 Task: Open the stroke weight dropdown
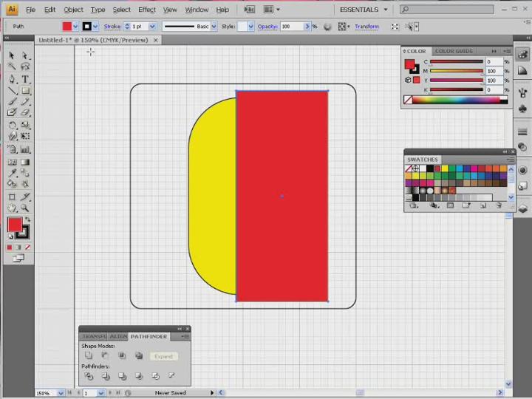coord(152,26)
